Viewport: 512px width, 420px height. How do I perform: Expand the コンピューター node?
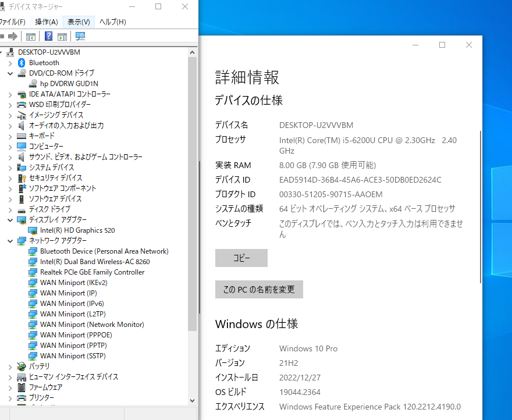click(10, 147)
